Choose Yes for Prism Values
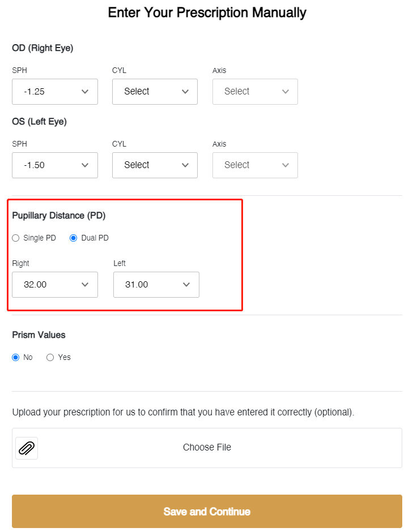 click(x=50, y=358)
